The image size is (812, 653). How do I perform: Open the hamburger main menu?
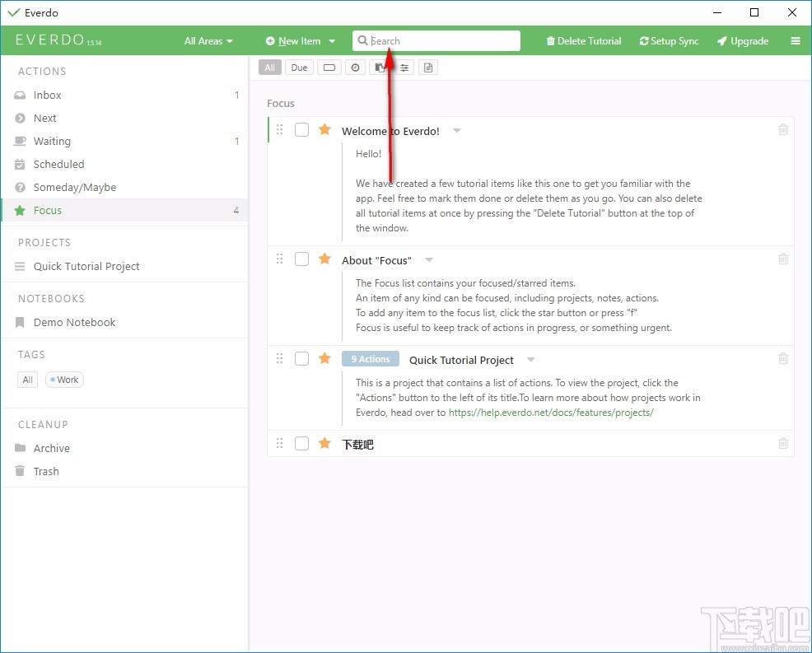point(796,41)
